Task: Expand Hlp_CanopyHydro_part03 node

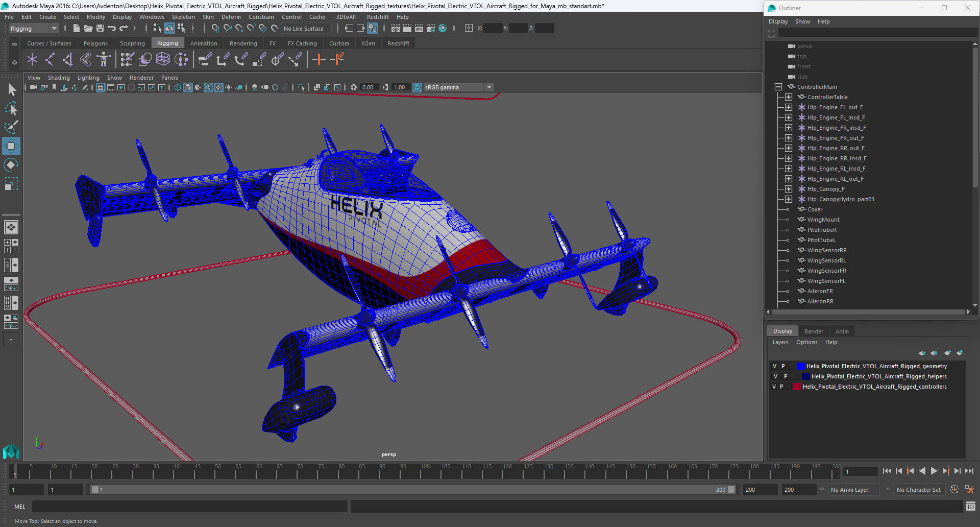Action: (789, 199)
